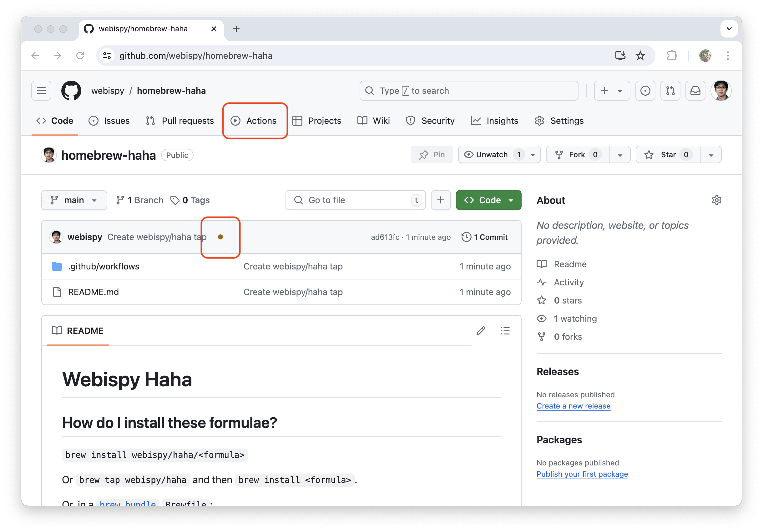Expand the Fork options dropdown arrow

coord(620,155)
